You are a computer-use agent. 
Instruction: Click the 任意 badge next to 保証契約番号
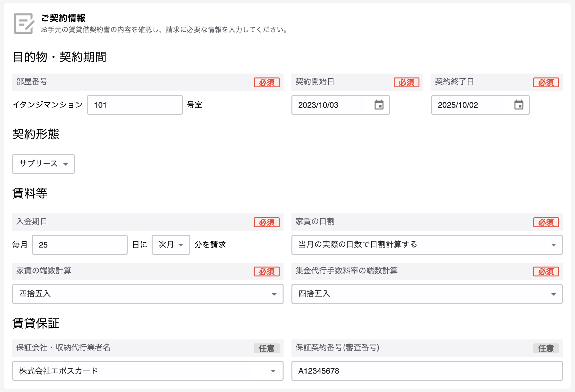click(x=546, y=348)
